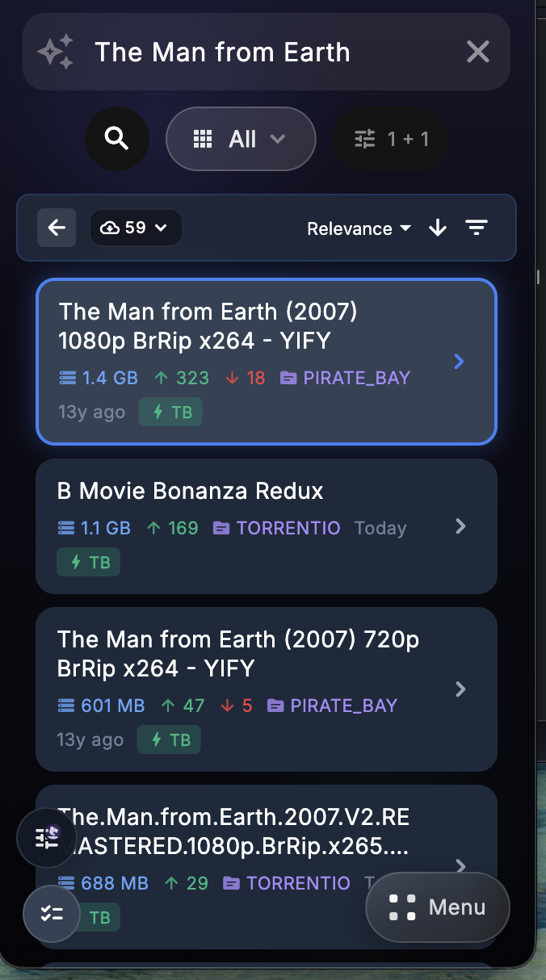Click the 47 seeders count
Screen dimensions: 546x980
(183, 706)
